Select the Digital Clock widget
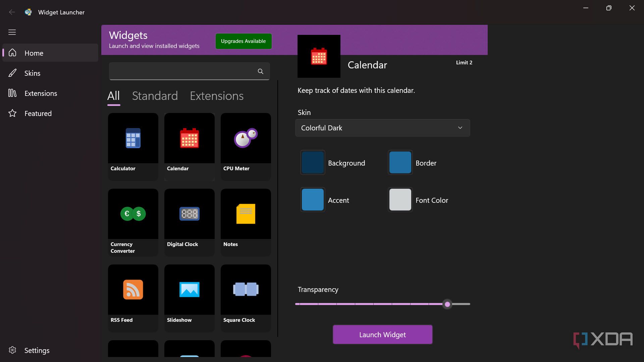Screen dimensions: 644x362 [x=189, y=222]
